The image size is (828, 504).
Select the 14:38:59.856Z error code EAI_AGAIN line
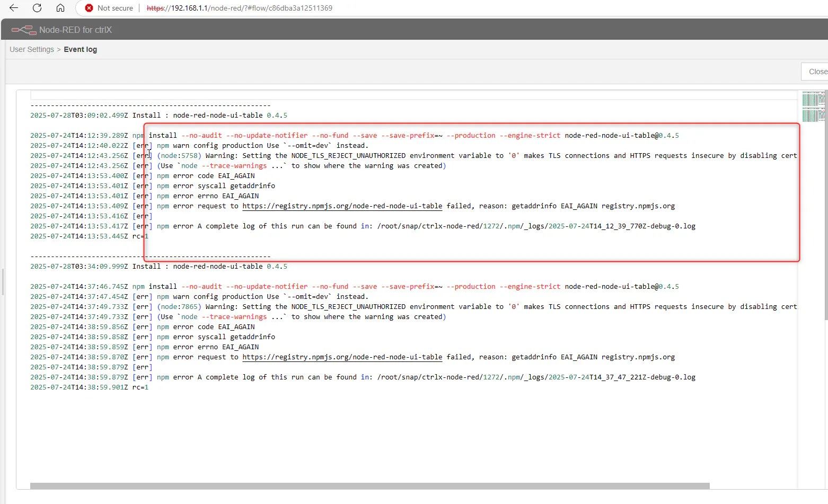click(x=143, y=327)
